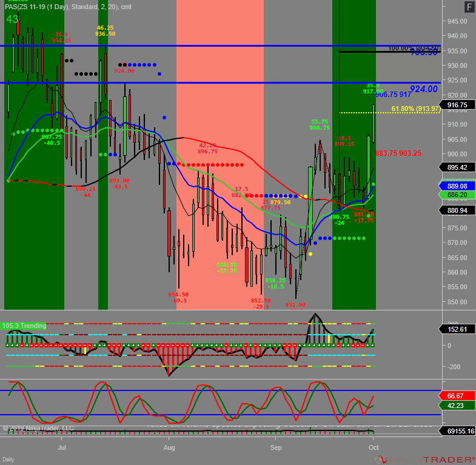Select the green 886.20 price marker

click(457, 195)
